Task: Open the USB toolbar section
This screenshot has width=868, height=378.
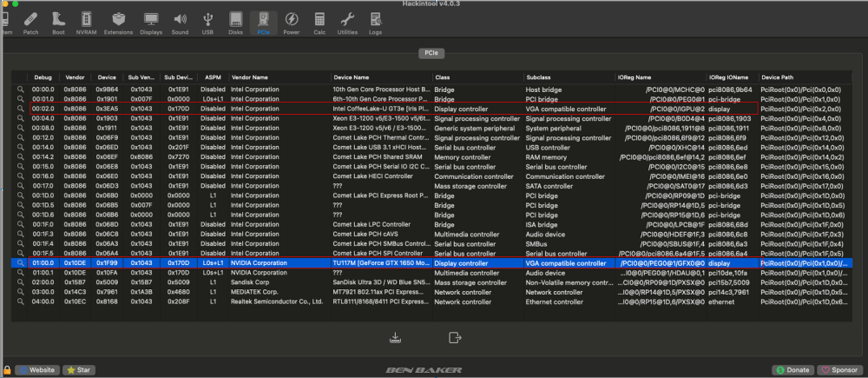Action: pos(207,23)
